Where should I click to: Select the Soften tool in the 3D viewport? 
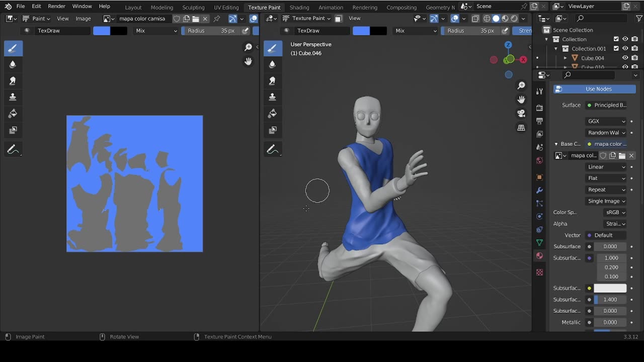pos(272,64)
